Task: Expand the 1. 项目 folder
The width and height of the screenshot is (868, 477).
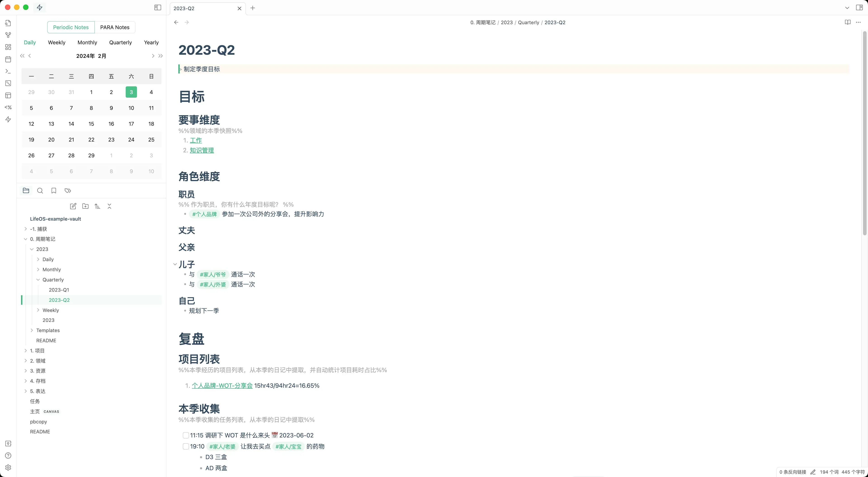Action: tap(26, 351)
